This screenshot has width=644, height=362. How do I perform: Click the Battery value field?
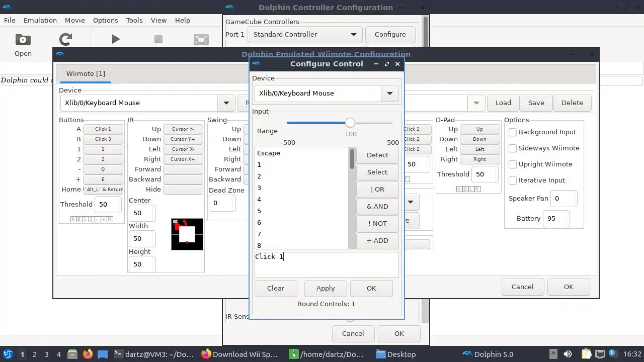[556, 218]
